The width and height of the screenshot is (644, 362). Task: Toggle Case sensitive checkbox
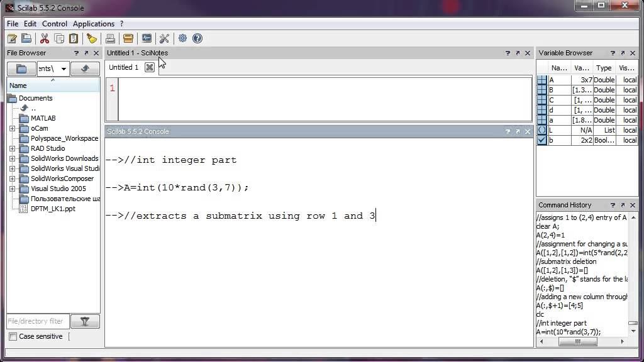[13, 337]
